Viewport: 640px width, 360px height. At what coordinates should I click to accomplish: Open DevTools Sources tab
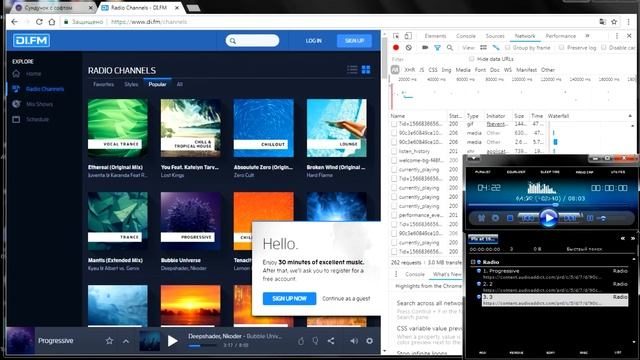coord(495,36)
